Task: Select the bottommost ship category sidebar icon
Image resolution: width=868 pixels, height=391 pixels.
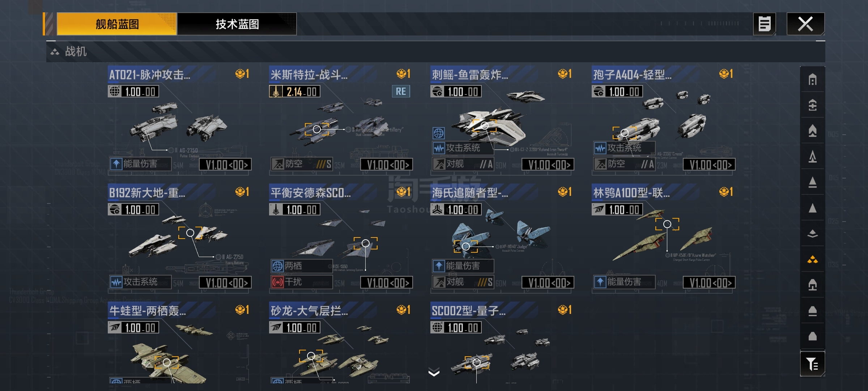Action: click(x=812, y=336)
